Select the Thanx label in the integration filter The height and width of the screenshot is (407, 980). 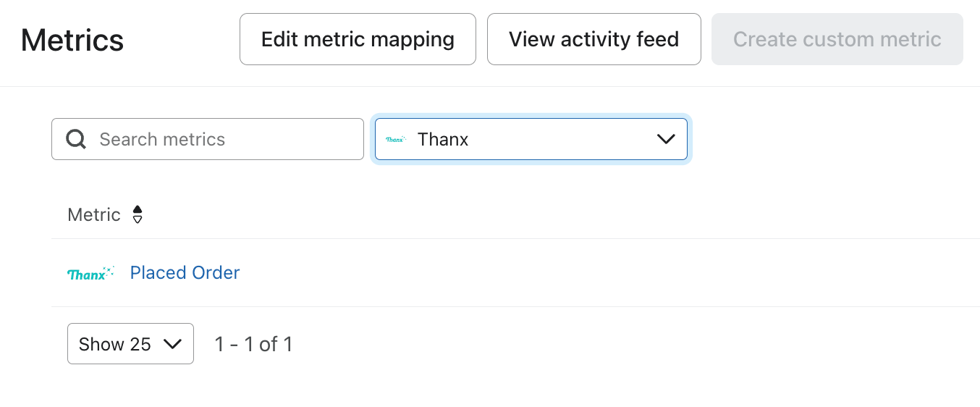click(x=443, y=139)
